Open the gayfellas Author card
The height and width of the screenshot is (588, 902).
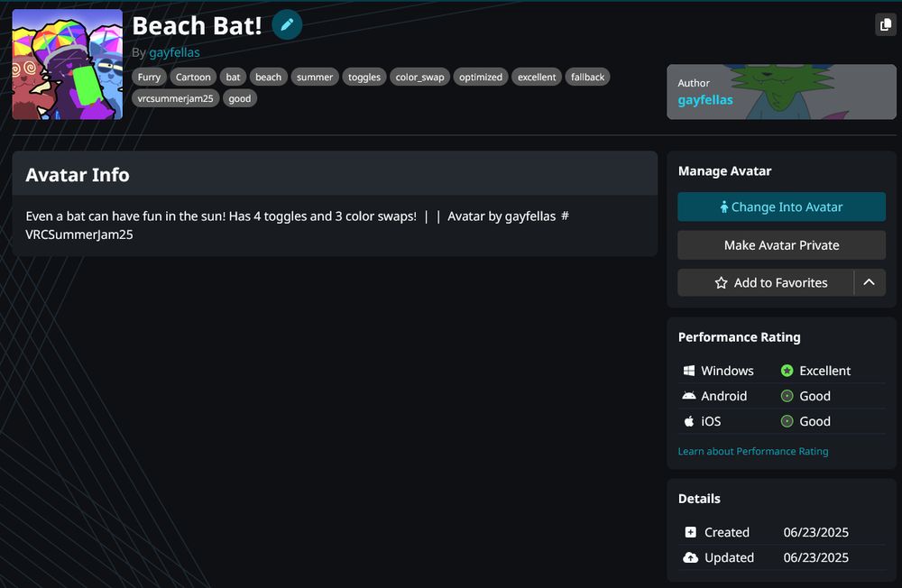(781, 92)
